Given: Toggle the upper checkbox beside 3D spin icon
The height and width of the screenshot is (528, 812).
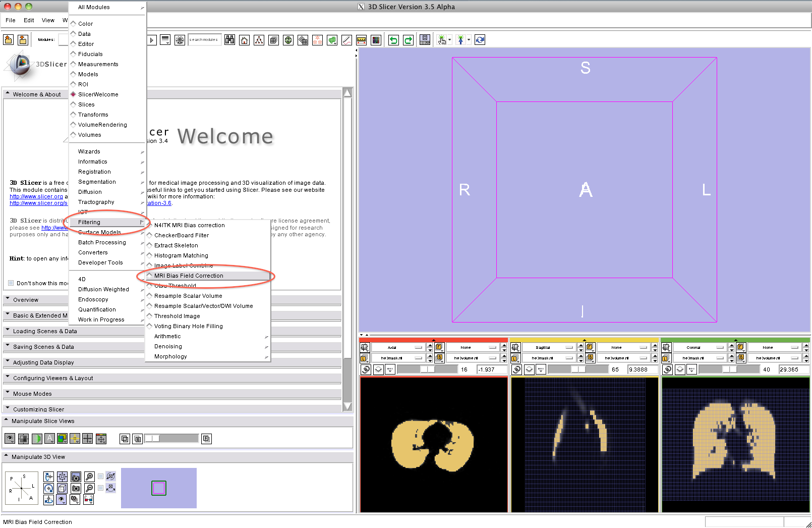Looking at the screenshot, I should pos(101,477).
